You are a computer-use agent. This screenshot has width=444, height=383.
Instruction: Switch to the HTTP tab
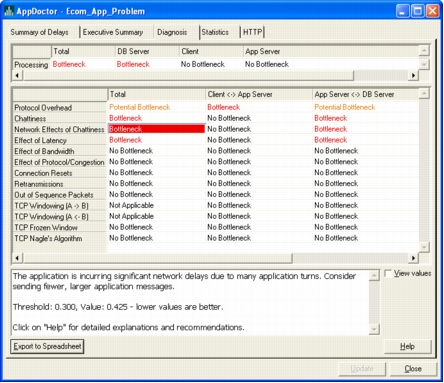pyautogui.click(x=252, y=32)
